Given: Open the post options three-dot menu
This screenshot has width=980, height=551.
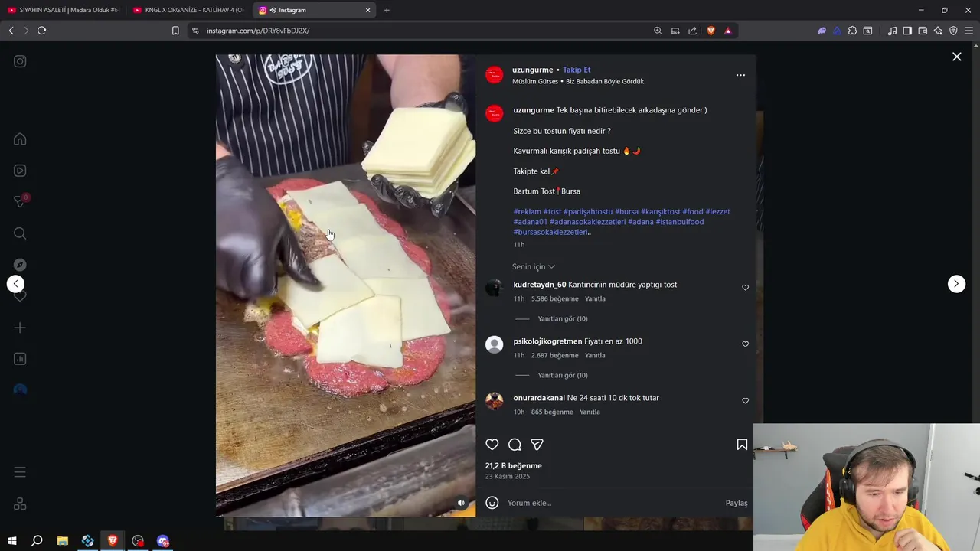Looking at the screenshot, I should pyautogui.click(x=740, y=75).
